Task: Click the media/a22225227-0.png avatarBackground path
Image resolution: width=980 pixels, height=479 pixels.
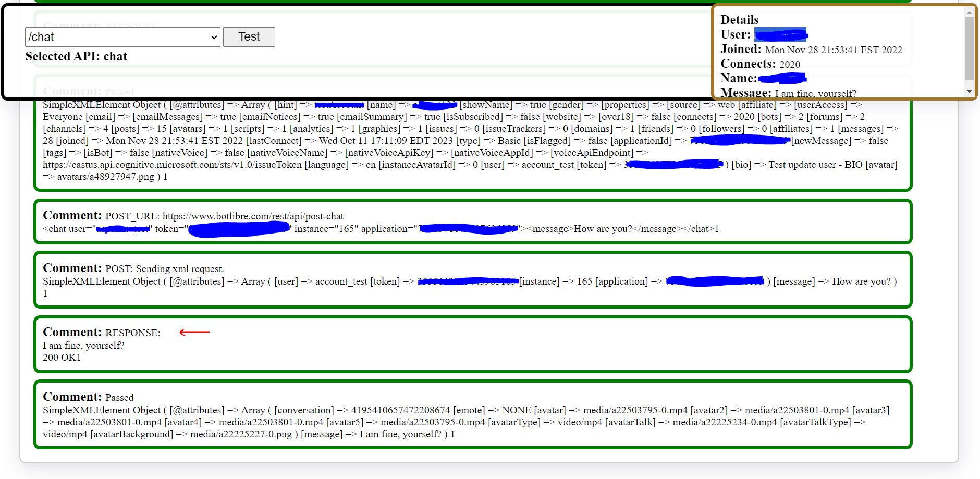Action: click(x=241, y=434)
